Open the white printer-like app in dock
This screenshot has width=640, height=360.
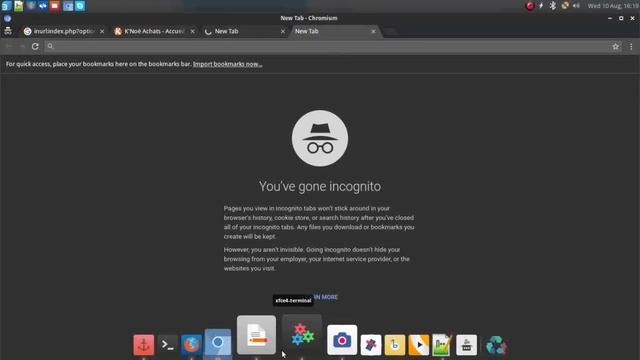(x=467, y=345)
